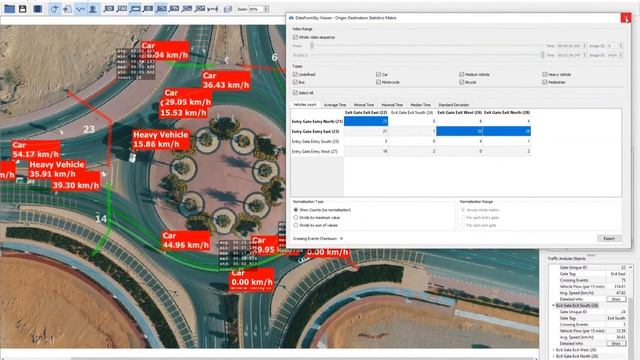The height and width of the screenshot is (360, 640).
Task: Uncheck the Bus vehicle type
Action: pos(295,82)
